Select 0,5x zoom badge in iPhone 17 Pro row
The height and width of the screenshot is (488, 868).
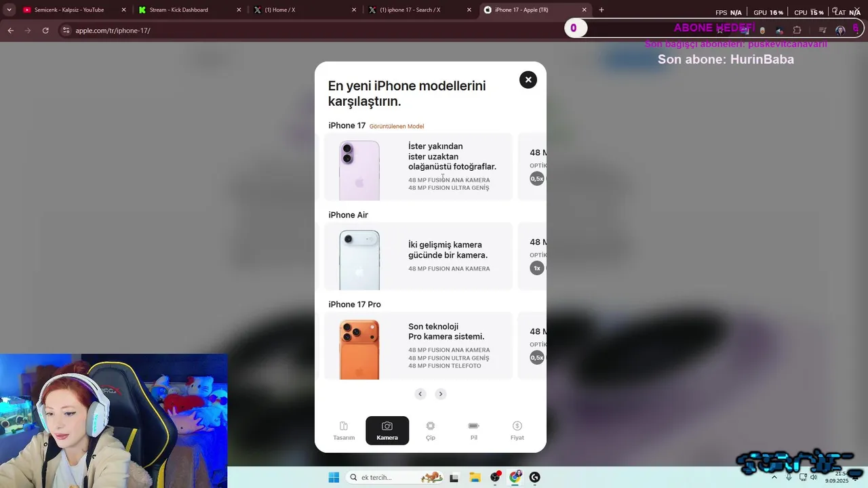point(537,358)
